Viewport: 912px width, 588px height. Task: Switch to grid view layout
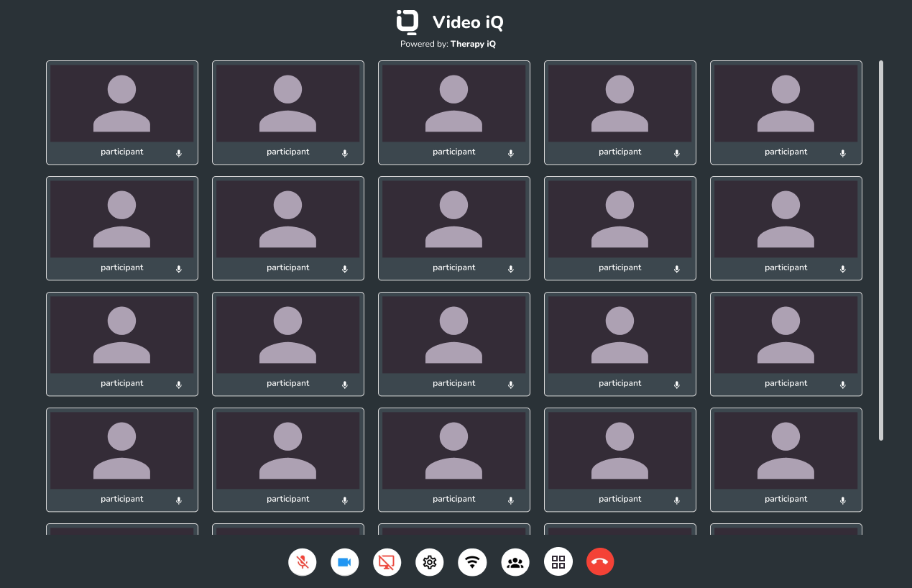point(558,561)
